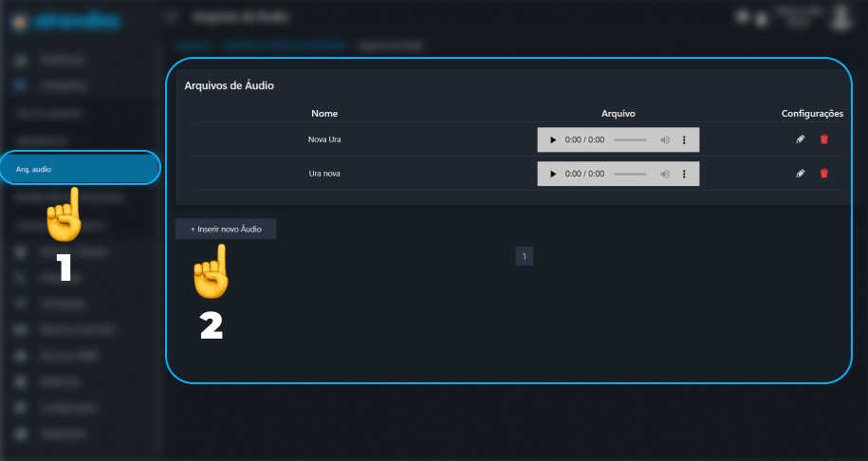
Task: Open more options for Ura nova audio player
Action: (x=684, y=174)
